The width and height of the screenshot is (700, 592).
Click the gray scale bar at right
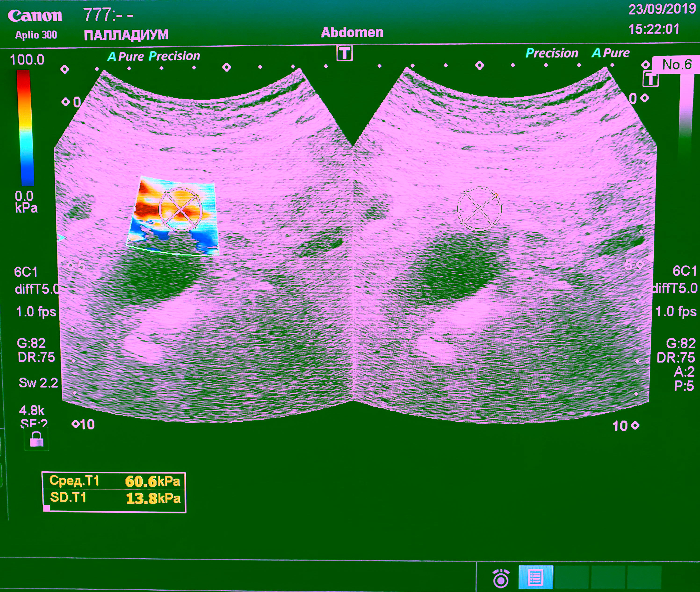click(686, 116)
